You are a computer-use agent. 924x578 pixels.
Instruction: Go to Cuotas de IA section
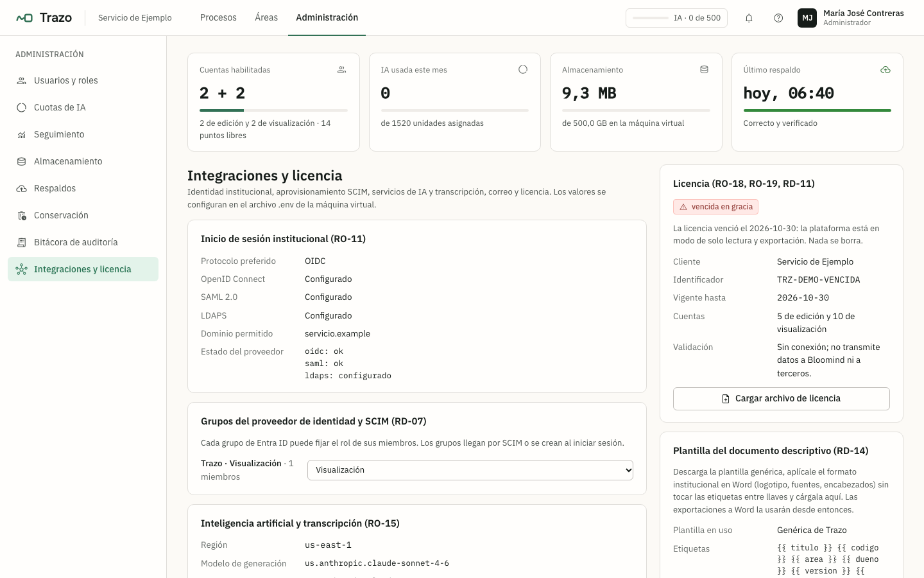pyautogui.click(x=83, y=108)
